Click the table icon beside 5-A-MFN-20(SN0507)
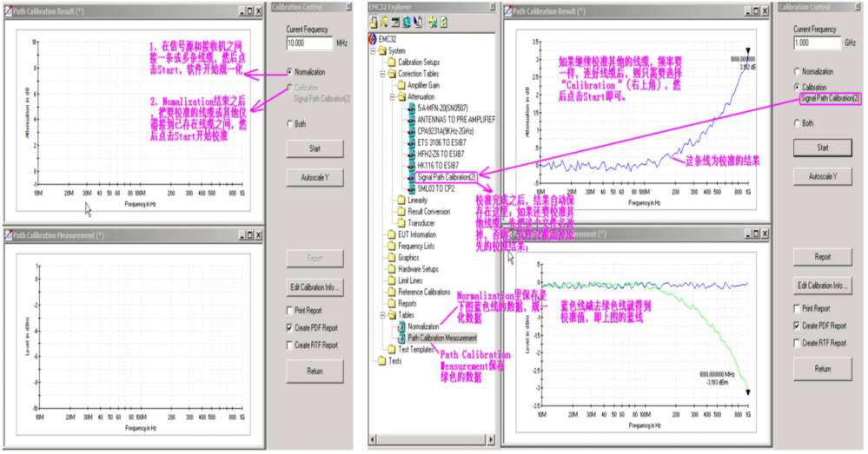 (411, 109)
